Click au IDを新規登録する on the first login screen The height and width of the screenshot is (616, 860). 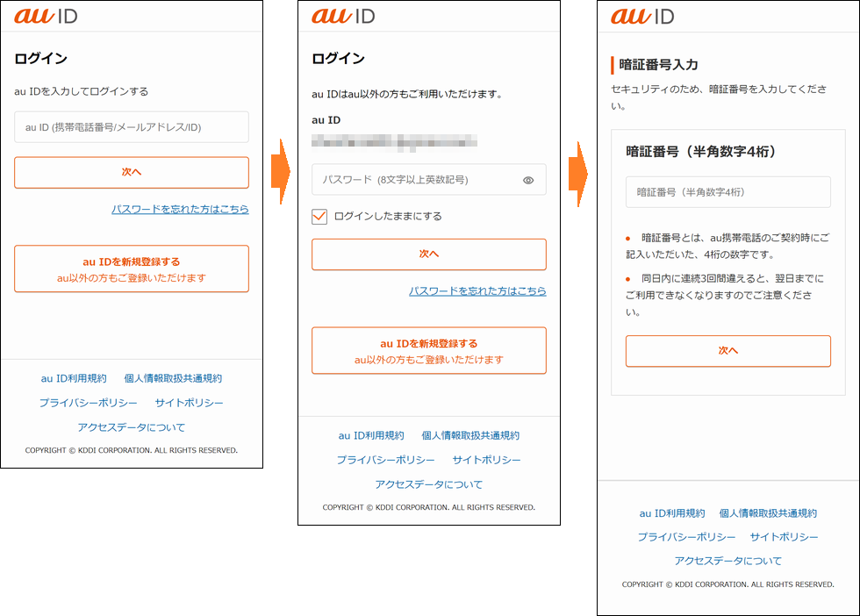(131, 269)
